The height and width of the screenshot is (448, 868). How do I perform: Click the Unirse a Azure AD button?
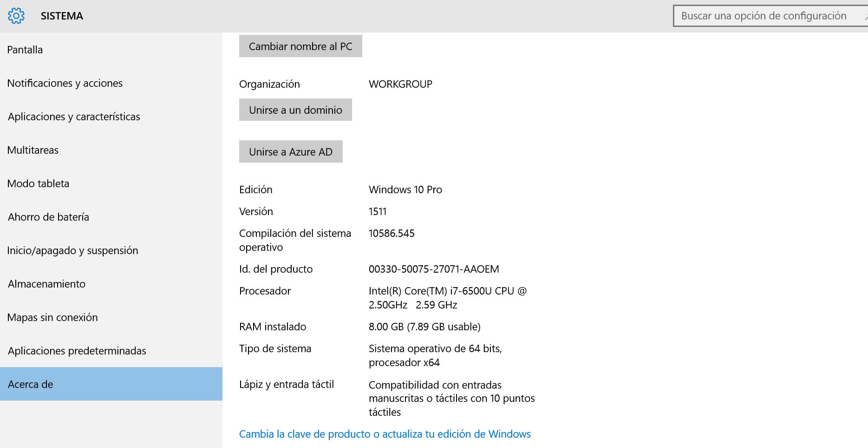coord(291,152)
